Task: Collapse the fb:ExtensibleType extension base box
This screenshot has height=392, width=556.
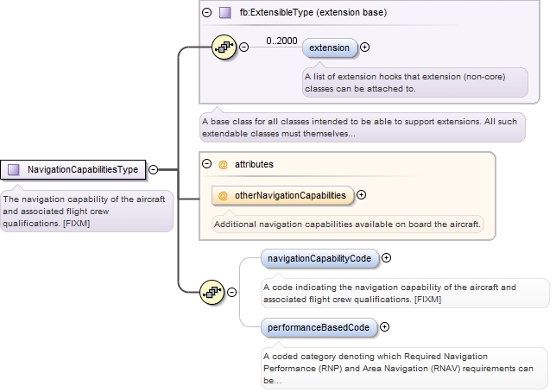Action: (206, 13)
